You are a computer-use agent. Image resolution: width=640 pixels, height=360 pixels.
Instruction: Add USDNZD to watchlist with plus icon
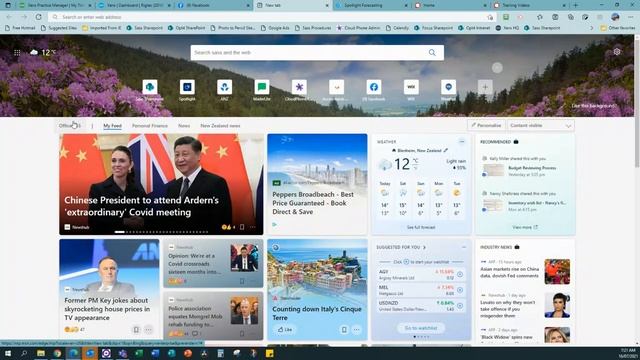tap(460, 306)
